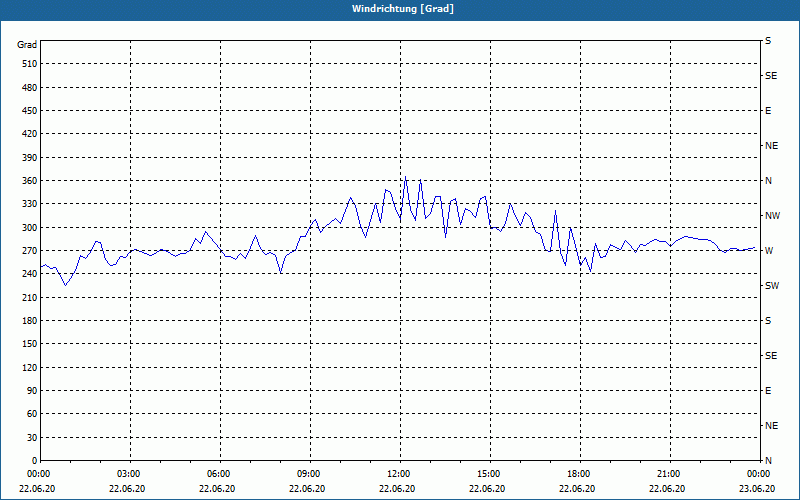Click the 300 y-axis label
Image resolution: width=800 pixels, height=500 pixels.
coord(30,228)
